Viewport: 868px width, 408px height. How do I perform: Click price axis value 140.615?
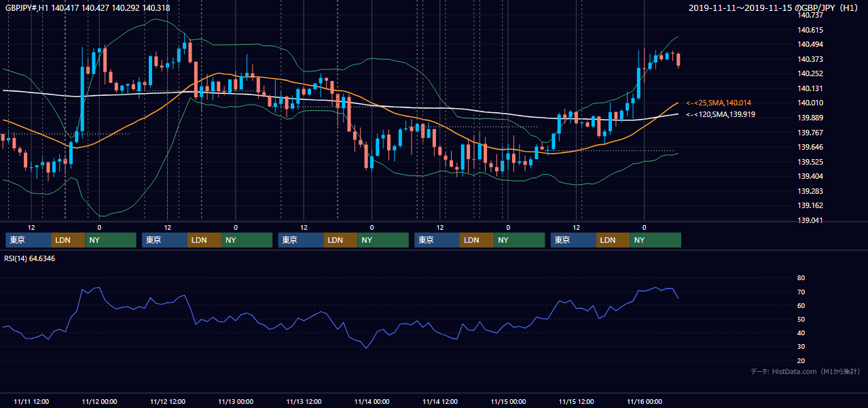click(x=810, y=30)
